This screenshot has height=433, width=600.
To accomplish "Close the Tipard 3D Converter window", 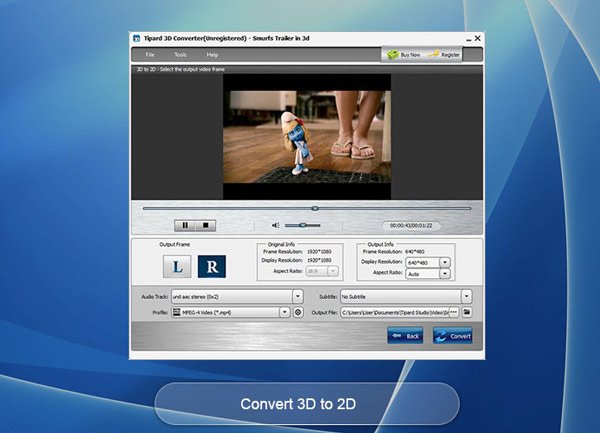I will [478, 38].
